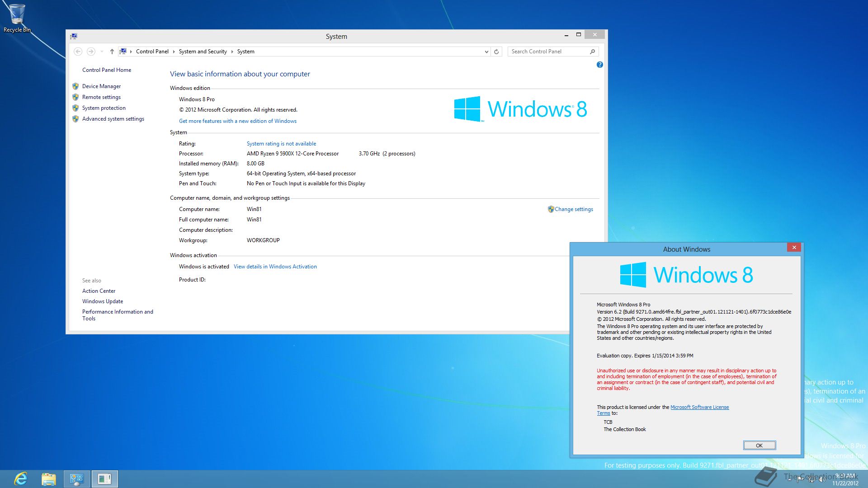The image size is (868, 488).
Task: Open Action Center under See also
Action: click(x=99, y=291)
